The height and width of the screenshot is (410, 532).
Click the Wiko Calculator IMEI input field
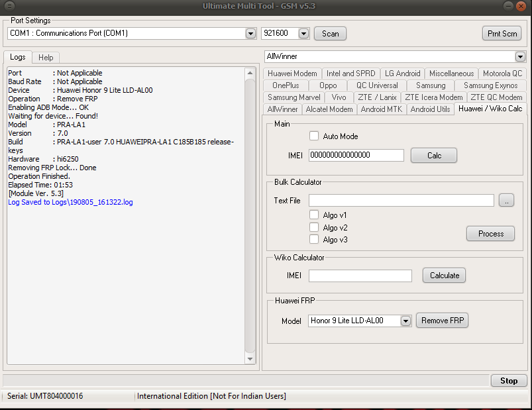pyautogui.click(x=360, y=276)
